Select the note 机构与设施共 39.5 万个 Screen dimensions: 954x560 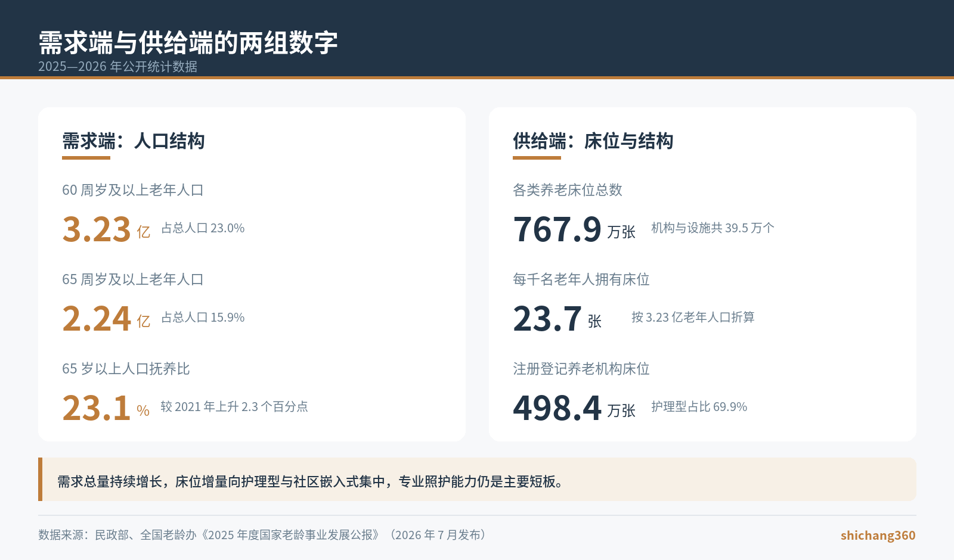[713, 228]
